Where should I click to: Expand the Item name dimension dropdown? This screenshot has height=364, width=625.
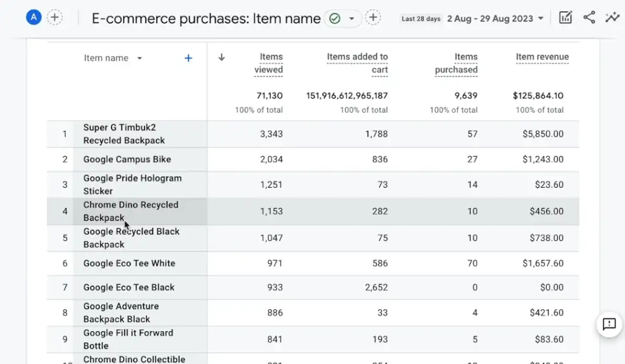click(139, 58)
